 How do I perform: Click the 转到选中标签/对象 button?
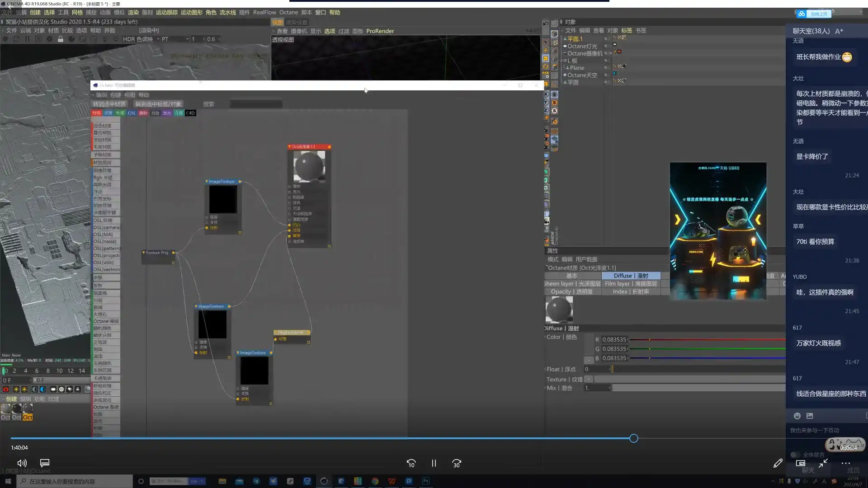coord(158,104)
